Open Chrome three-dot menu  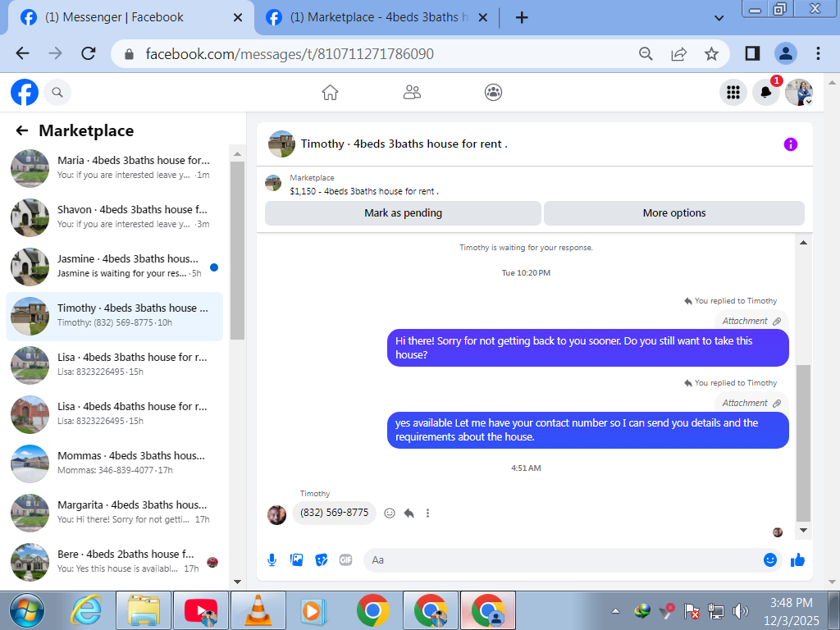(818, 53)
